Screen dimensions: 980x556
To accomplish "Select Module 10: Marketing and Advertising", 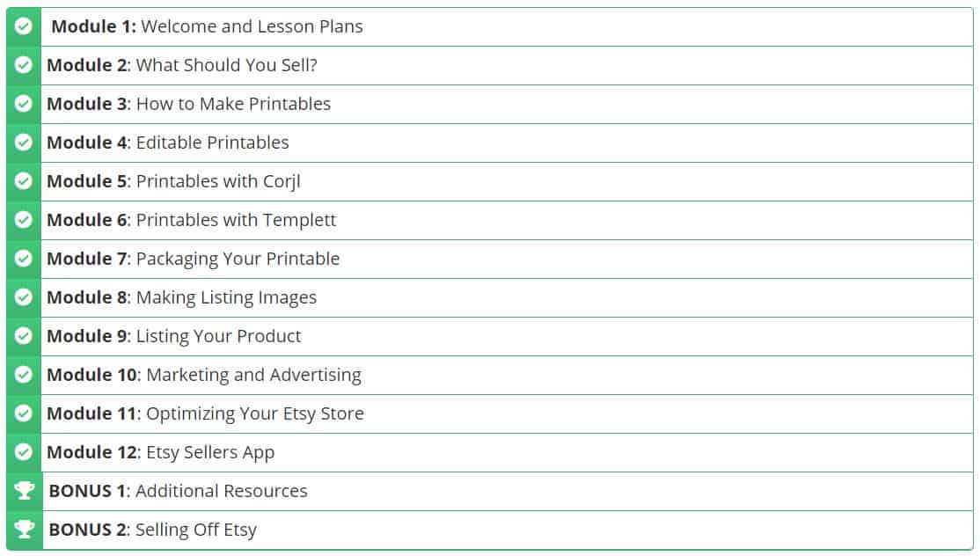I will point(507,376).
